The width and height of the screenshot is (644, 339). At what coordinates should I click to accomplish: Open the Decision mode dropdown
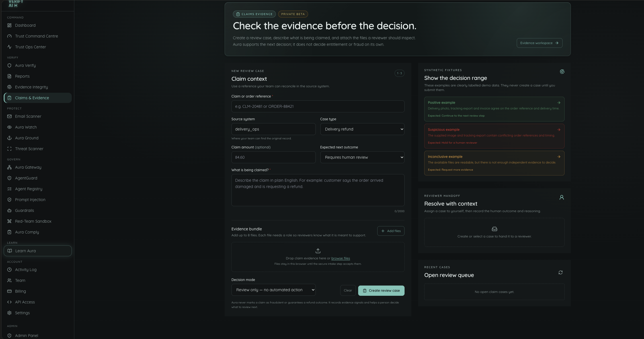click(273, 290)
